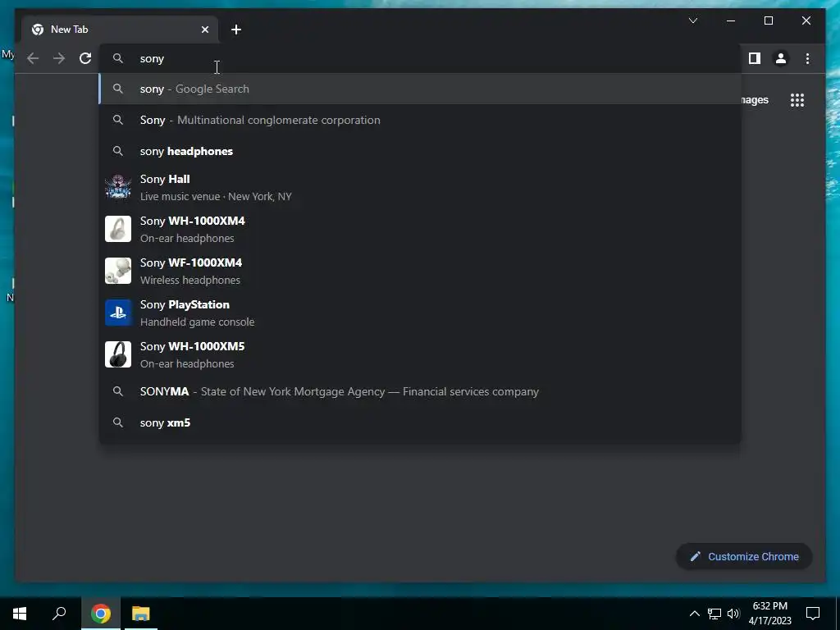The image size is (840, 630).
Task: Select the SONYMA mortgage agency suggestion
Action: click(420, 391)
